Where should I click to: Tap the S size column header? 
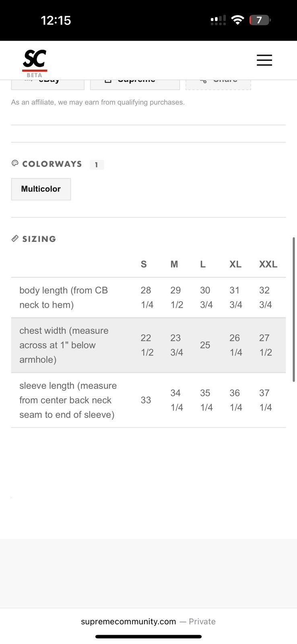144,264
